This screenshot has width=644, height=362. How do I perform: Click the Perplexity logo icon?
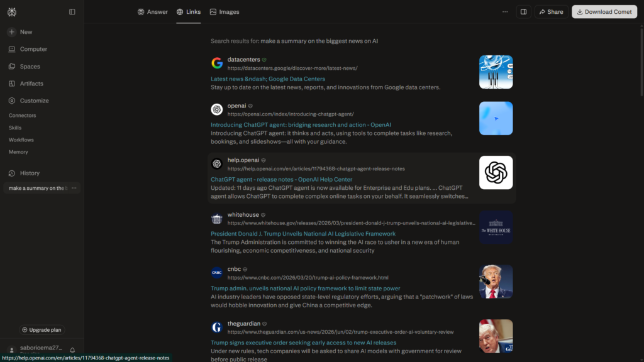click(12, 12)
